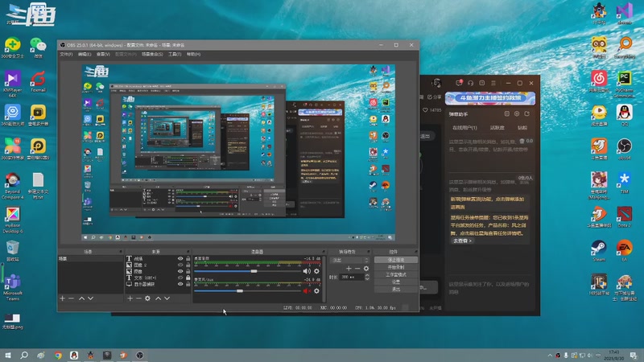
Task: Click the 分享 share button in Douyu window
Action: 434,97
